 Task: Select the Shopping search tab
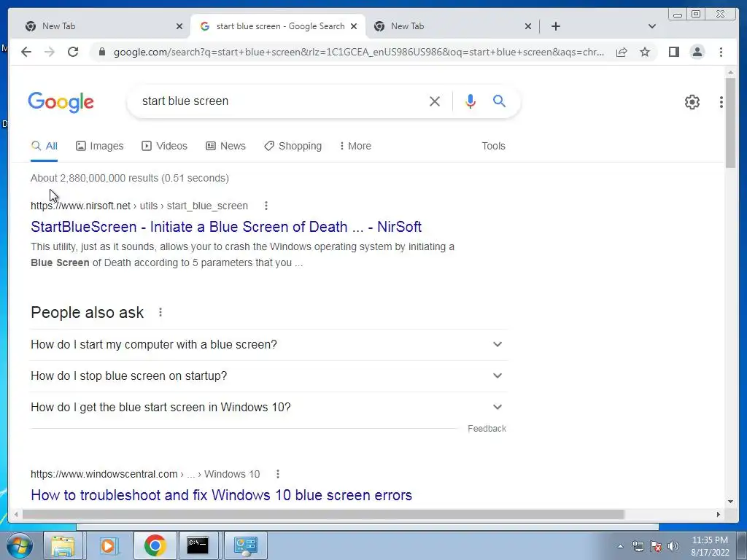click(x=293, y=146)
